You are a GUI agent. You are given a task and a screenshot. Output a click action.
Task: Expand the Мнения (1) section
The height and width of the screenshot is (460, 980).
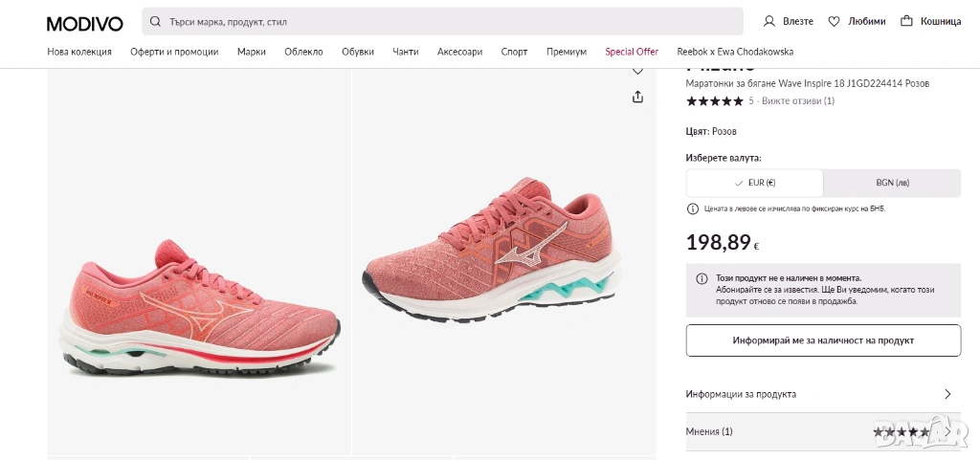point(823,431)
